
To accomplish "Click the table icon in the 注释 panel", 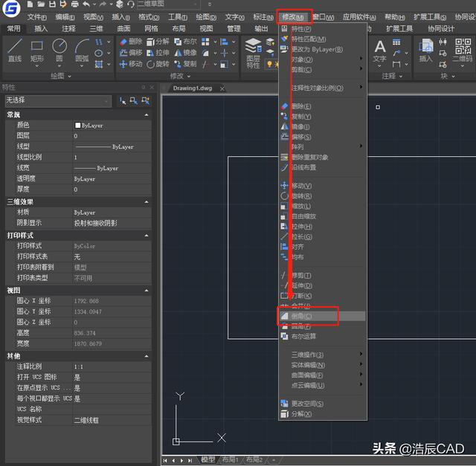I will tap(396, 42).
